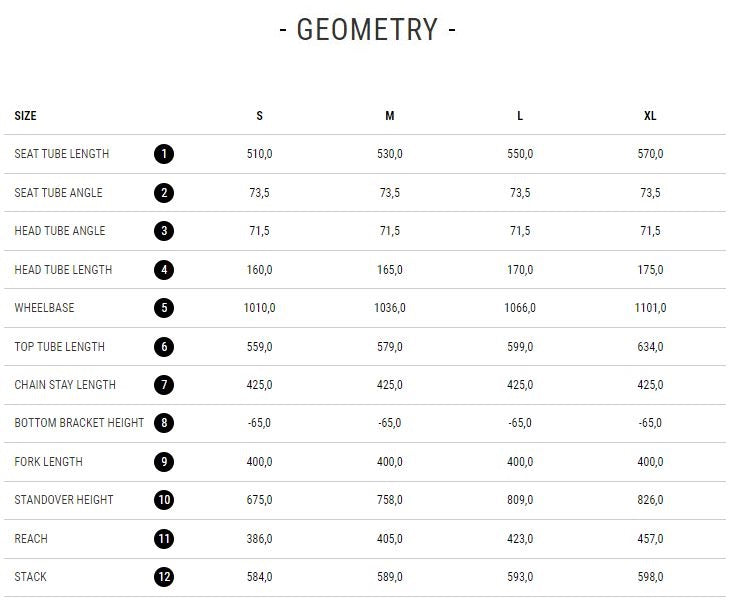730x600 pixels.
Task: Select the number 8 Bottom Bracket Height badge
Action: pos(165,423)
